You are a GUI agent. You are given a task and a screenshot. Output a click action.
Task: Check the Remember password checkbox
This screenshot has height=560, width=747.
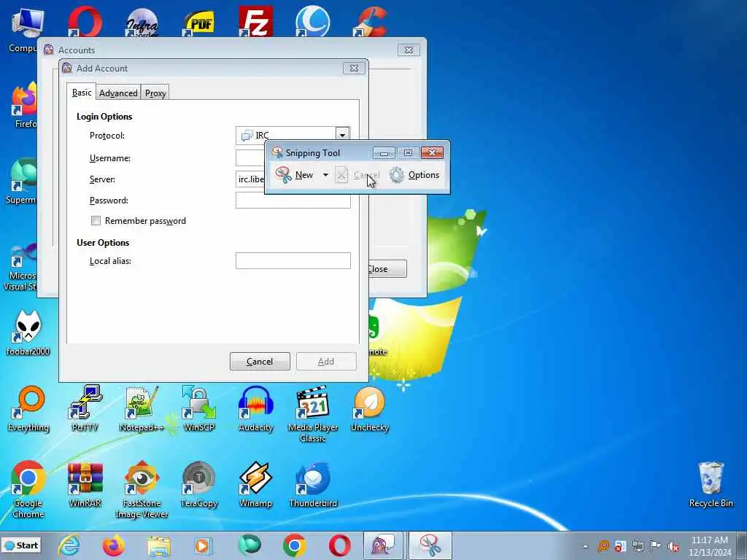tap(96, 220)
